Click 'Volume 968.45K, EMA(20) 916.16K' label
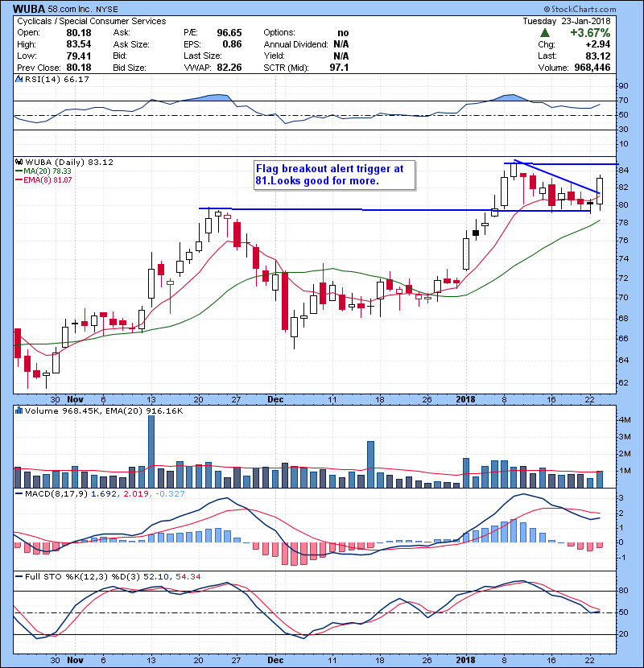This screenshot has height=668, width=644. coord(104,410)
